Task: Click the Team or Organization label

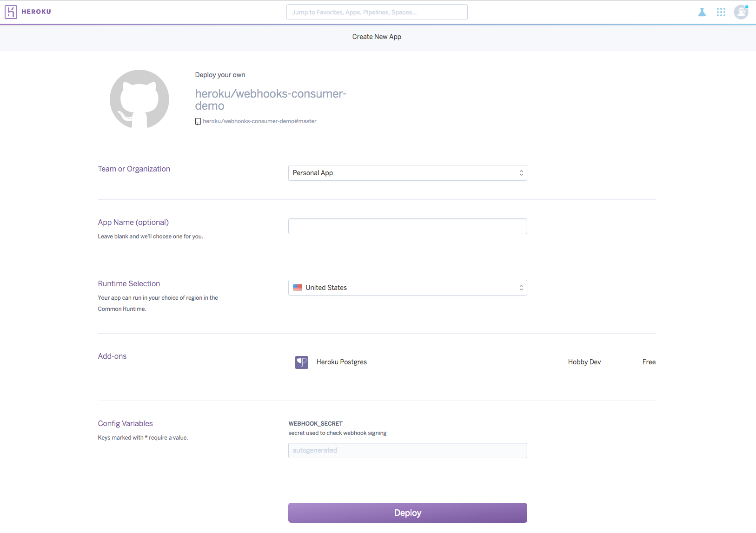Action: (134, 169)
